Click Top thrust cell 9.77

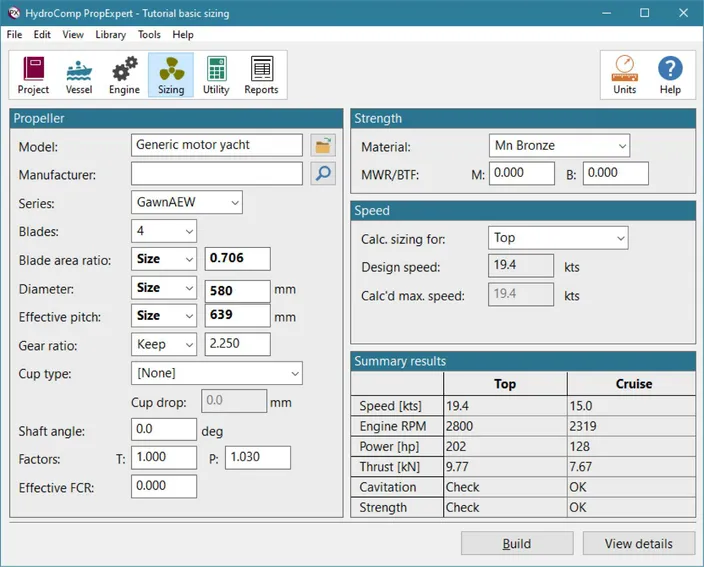coord(505,466)
